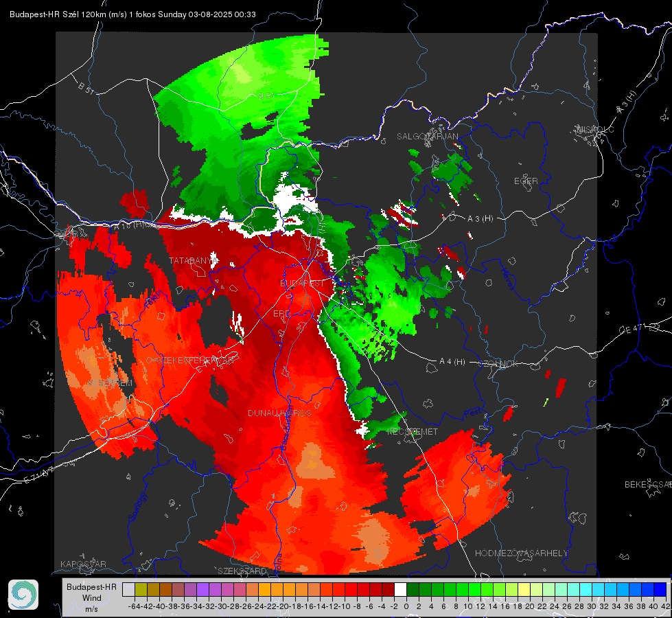Select the KAPOSVÁR city label
The image size is (672, 618).
point(83,564)
